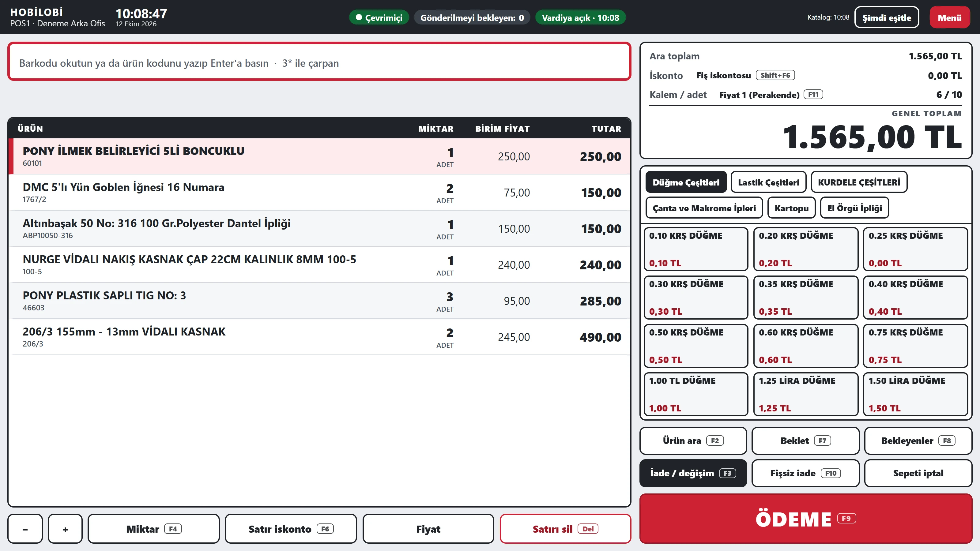Select the KURDELE ÇEŞİTLERİ category tab
This screenshot has width=980, height=551.
point(859,182)
